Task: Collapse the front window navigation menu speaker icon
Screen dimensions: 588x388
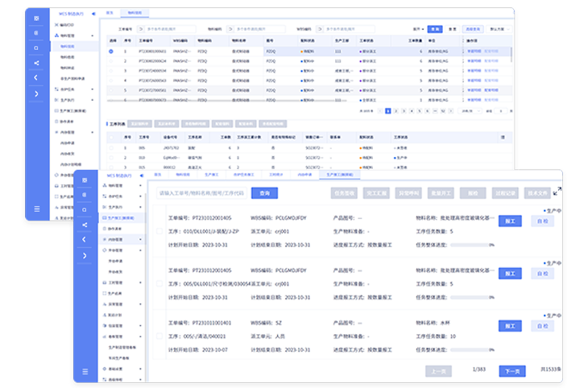Action: point(139,175)
